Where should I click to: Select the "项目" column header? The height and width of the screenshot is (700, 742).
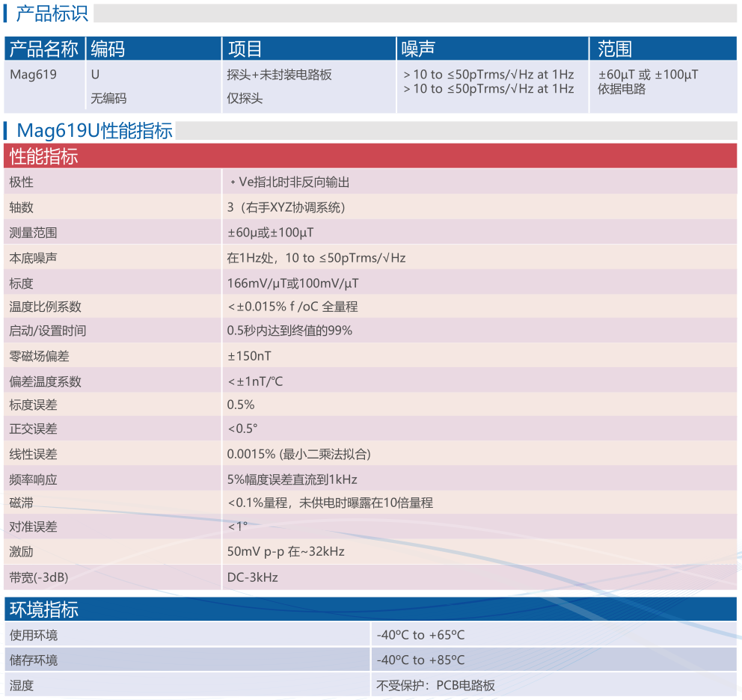click(245, 49)
